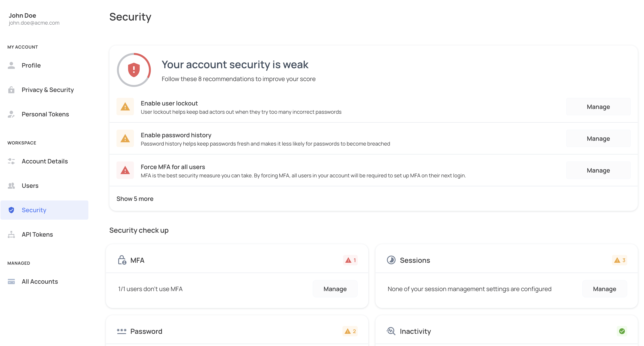Expand list with Show 5 more
The height and width of the screenshot is (346, 644).
click(135, 199)
